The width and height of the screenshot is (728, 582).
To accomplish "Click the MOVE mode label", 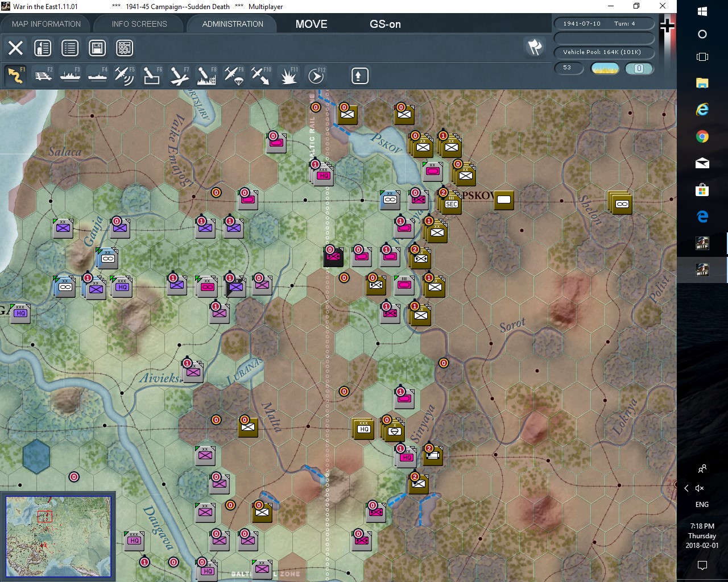I will [312, 24].
